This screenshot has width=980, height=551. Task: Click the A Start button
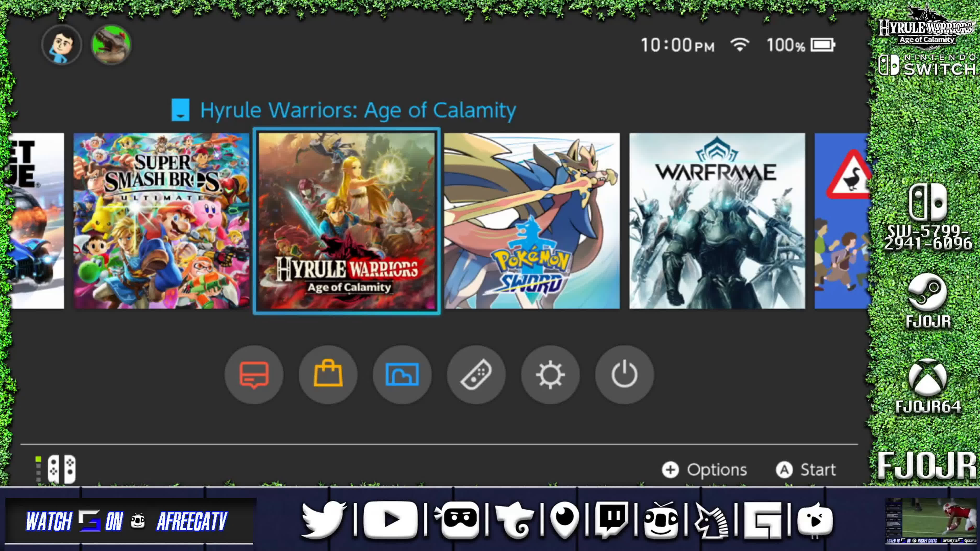point(806,470)
